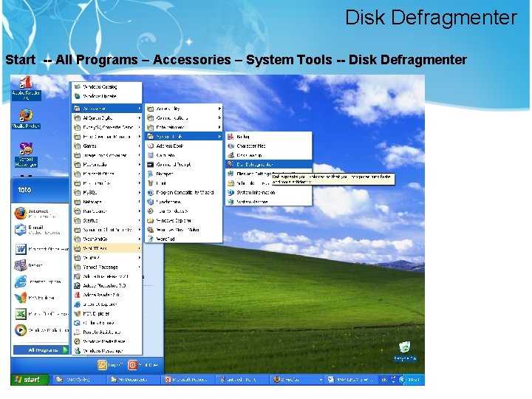The width and height of the screenshot is (532, 399).
Task: Expand the Accessories folder
Action: coord(107,109)
